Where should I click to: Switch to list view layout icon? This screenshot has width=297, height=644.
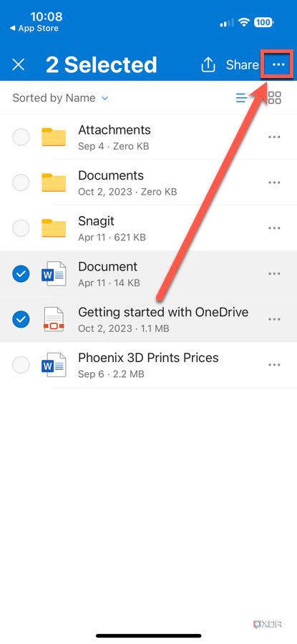(241, 98)
